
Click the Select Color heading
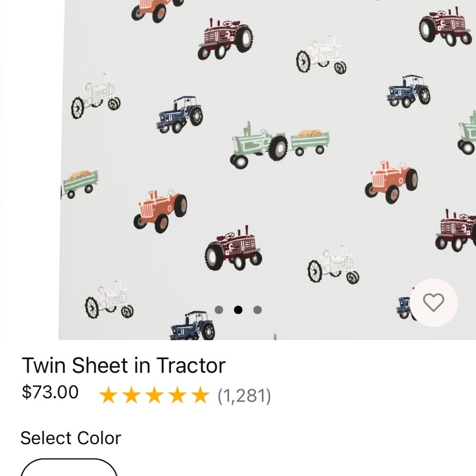(x=71, y=437)
